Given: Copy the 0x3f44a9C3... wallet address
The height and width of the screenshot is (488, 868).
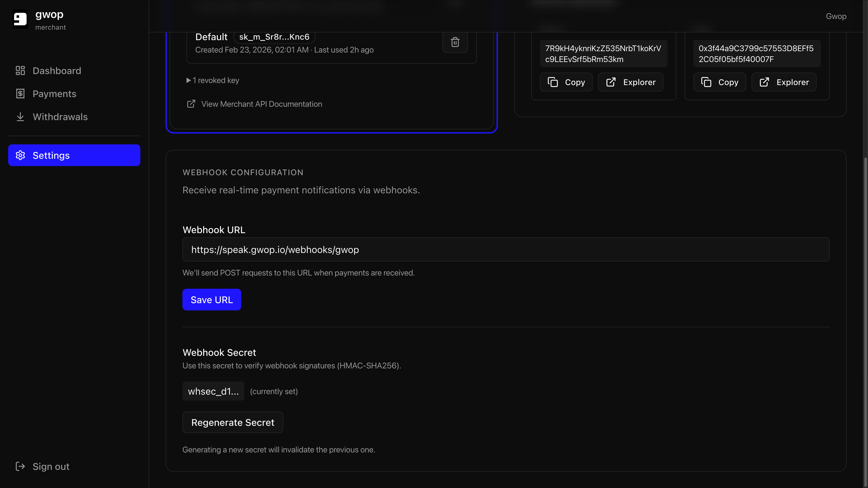Looking at the screenshot, I should pos(719,82).
